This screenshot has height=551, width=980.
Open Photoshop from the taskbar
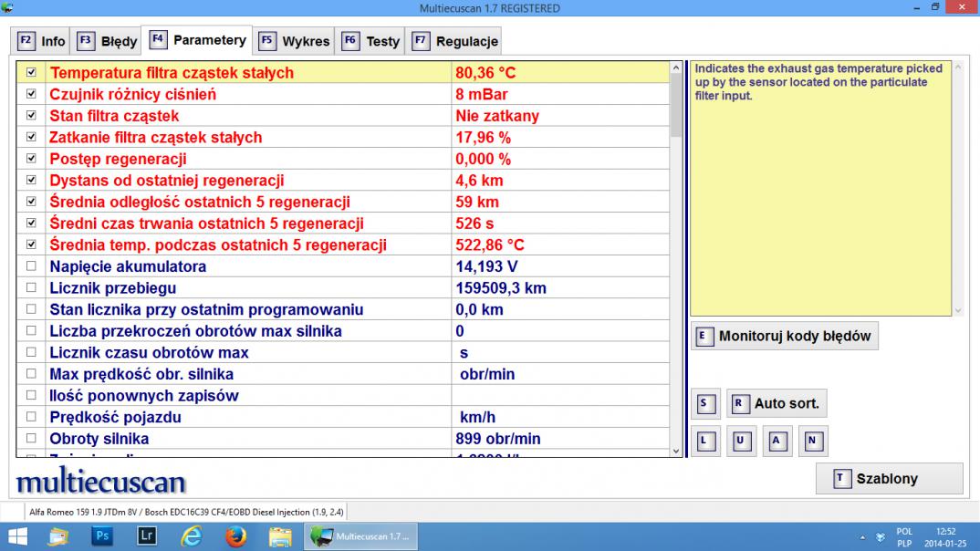point(102,536)
